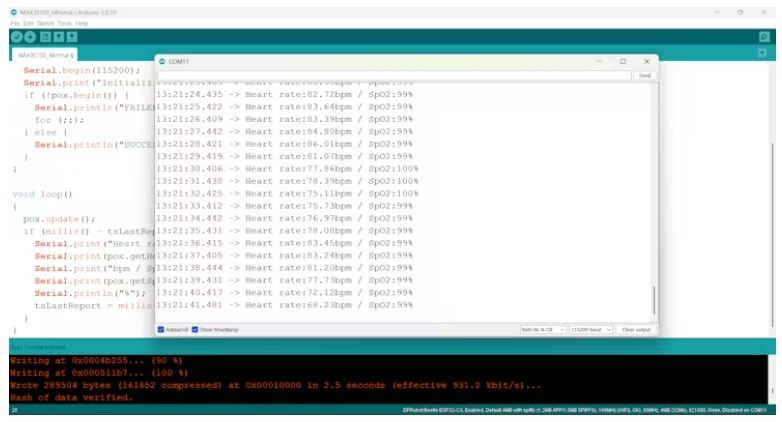This screenshot has height=422, width=782.
Task: Create a new sketch with New icon
Action: point(44,36)
